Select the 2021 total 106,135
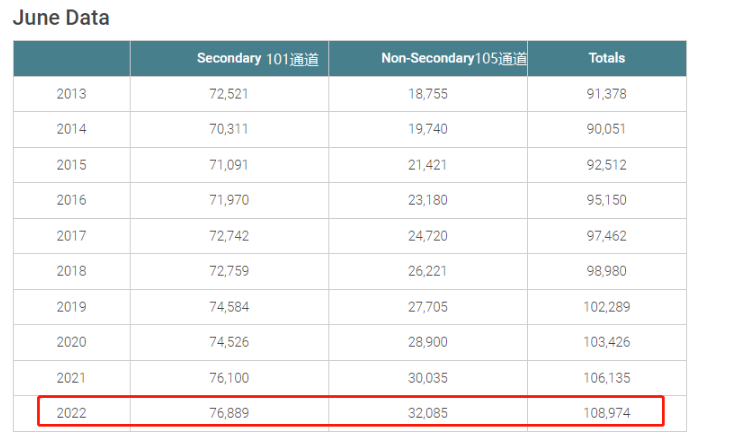 [606, 378]
